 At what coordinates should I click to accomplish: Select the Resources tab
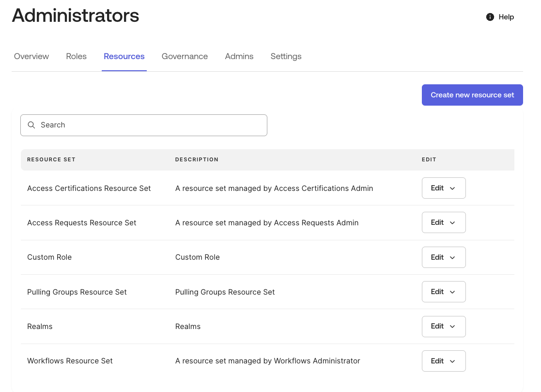click(x=124, y=56)
